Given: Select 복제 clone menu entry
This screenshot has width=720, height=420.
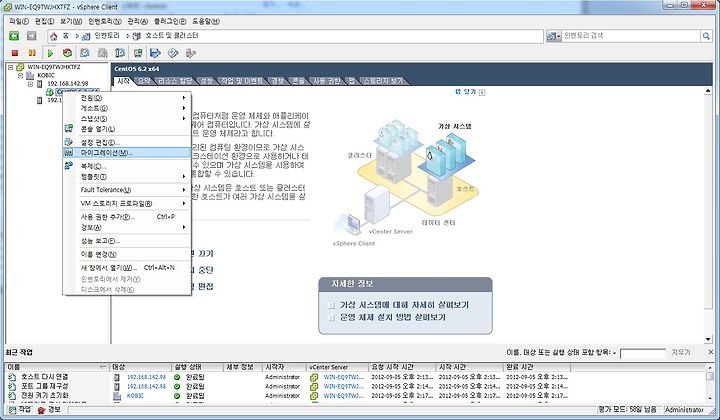Looking at the screenshot, I should (127, 166).
